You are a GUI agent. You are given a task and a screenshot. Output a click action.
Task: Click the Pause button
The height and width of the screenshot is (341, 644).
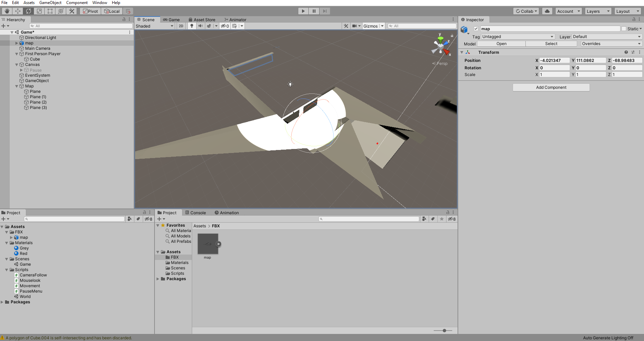click(x=314, y=11)
